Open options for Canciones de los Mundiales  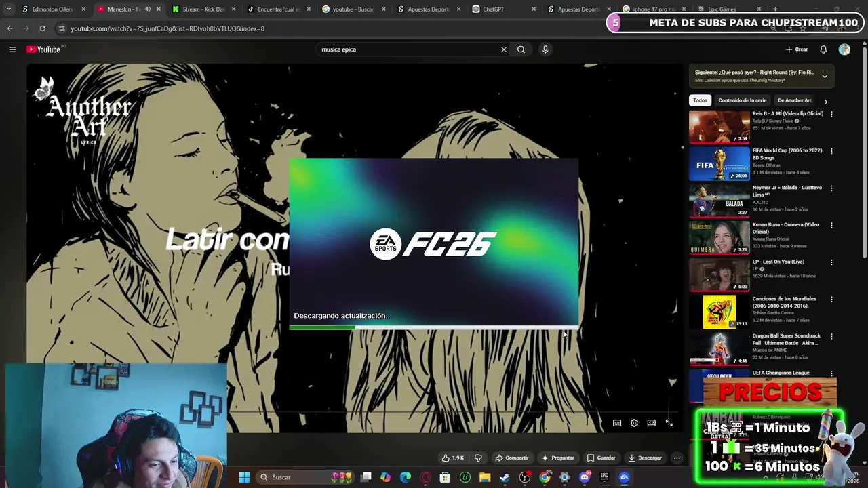(x=831, y=299)
